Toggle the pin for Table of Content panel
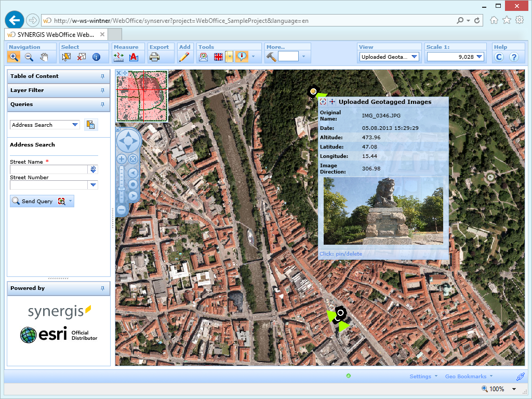This screenshot has width=532, height=399. (x=103, y=76)
